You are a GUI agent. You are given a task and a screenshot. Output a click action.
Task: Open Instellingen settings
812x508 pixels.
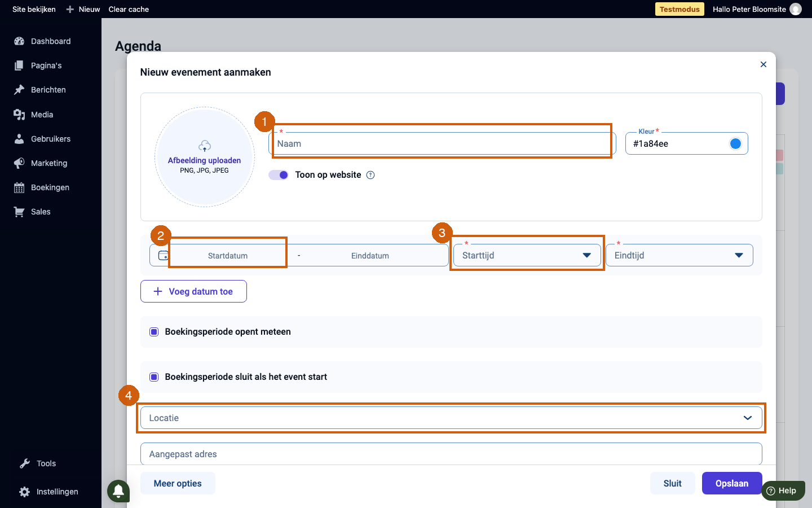pos(58,492)
